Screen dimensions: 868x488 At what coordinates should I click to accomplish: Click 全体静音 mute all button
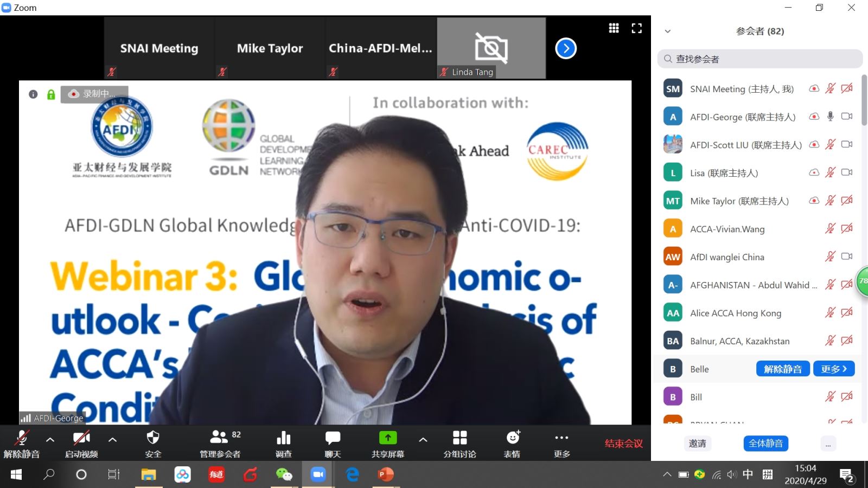click(765, 444)
